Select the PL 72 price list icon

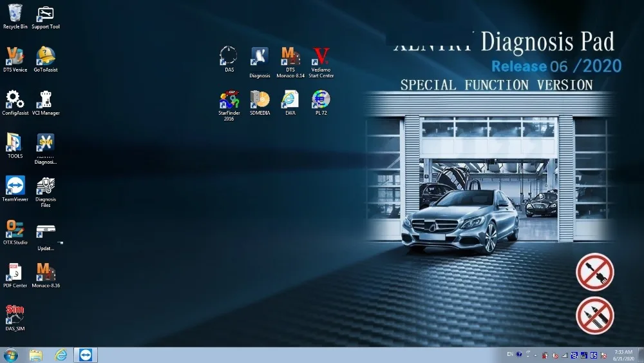(x=321, y=103)
